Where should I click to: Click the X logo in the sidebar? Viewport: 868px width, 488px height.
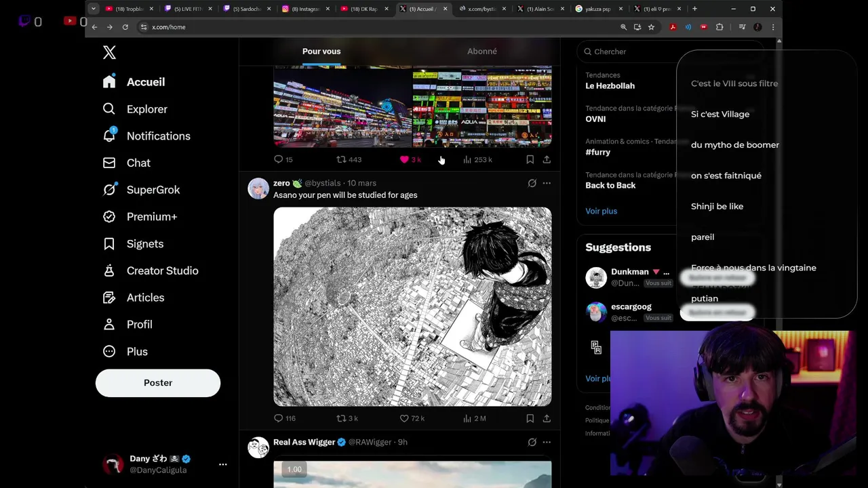(109, 53)
